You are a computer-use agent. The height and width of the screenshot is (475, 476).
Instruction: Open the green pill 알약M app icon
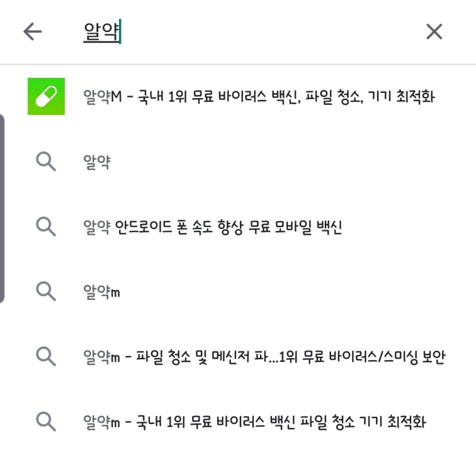point(46,96)
